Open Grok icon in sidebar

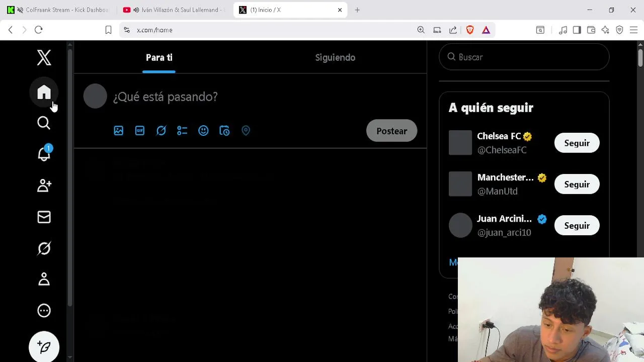point(44,248)
